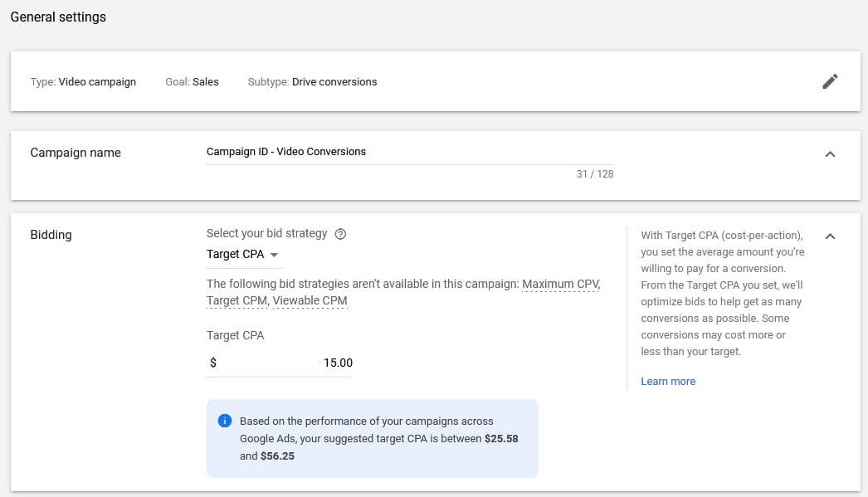Screen dimensions: 868x497
Task: Click the Campaign name section title
Action: point(76,153)
